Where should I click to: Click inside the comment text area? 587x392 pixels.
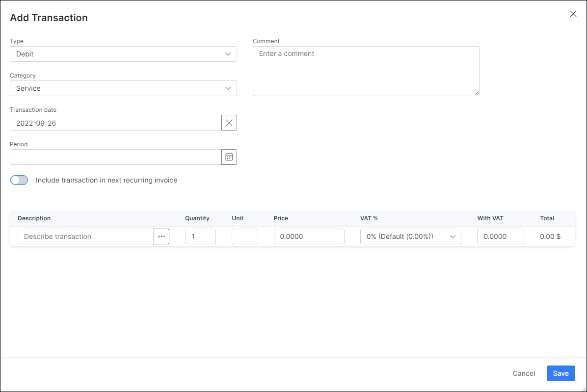click(366, 71)
